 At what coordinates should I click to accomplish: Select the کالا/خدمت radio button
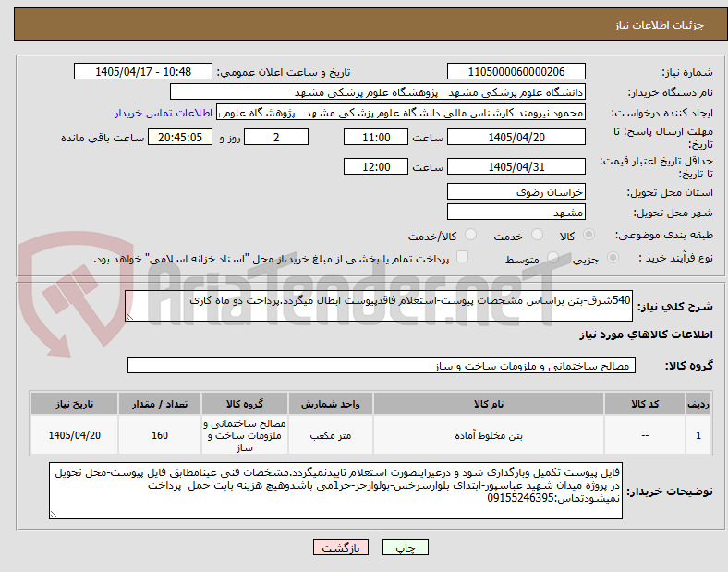pyautogui.click(x=471, y=235)
